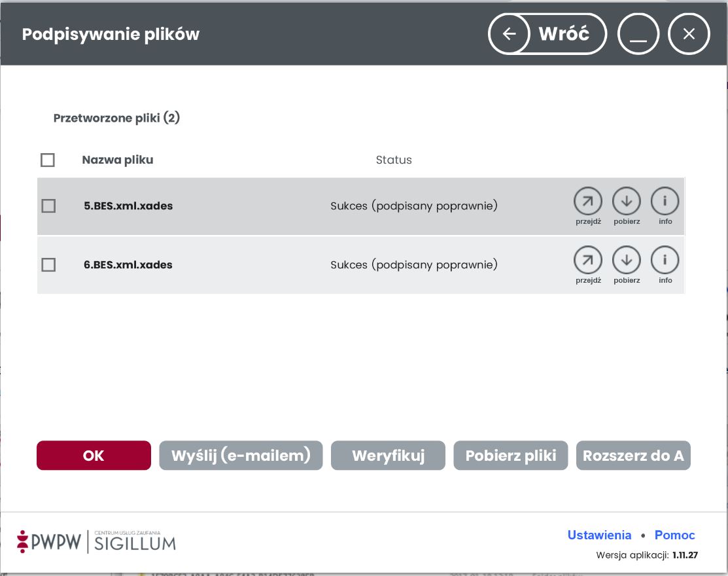Show info for 6.BES.xml.xades
728x576 pixels.
(x=665, y=261)
